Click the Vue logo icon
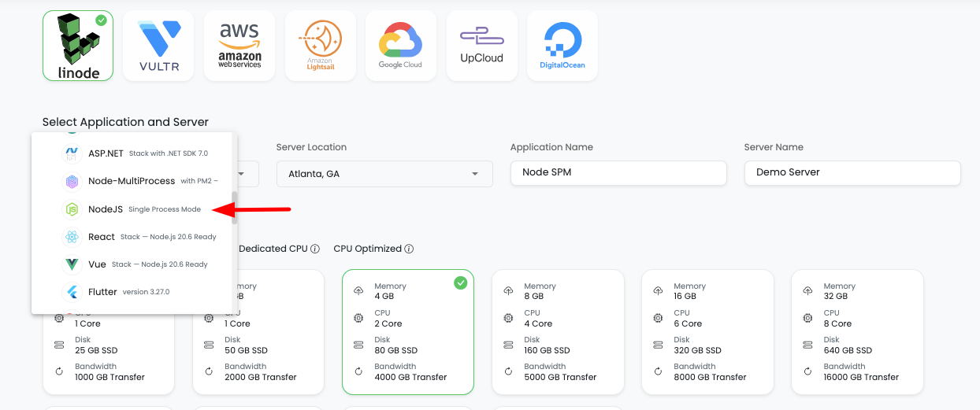980x410 pixels. point(72,264)
